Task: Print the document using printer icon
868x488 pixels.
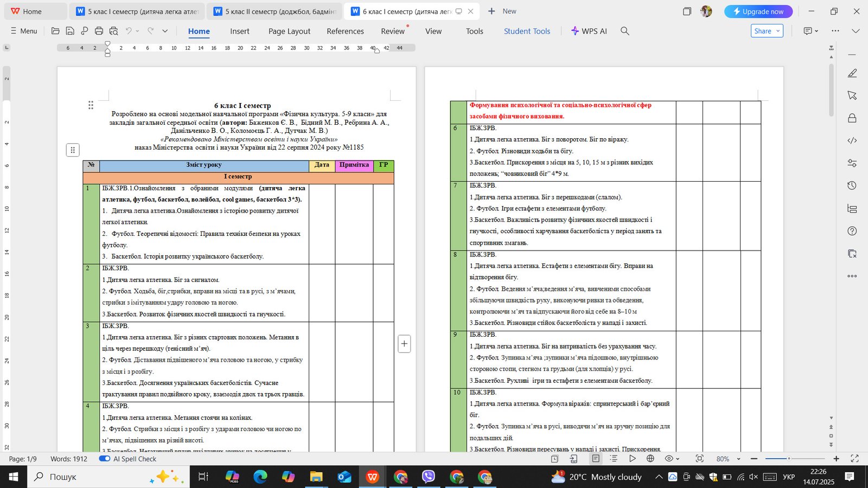Action: (99, 31)
